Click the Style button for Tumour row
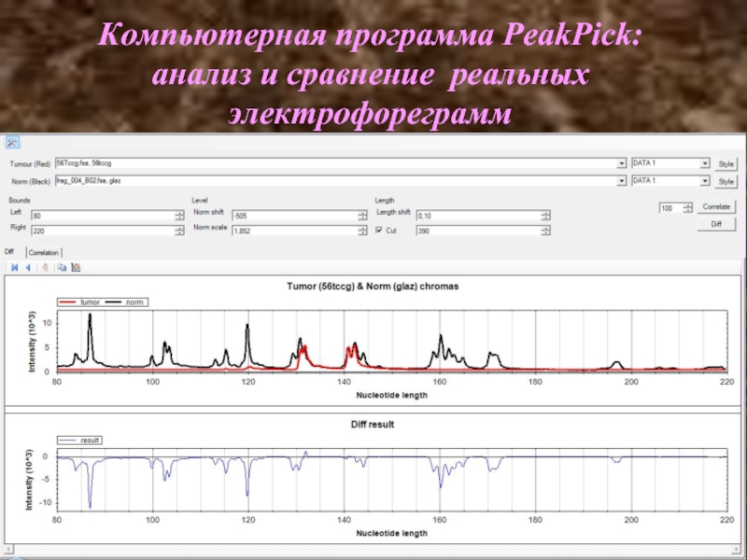Viewport: 747px width, 560px height. [x=726, y=164]
